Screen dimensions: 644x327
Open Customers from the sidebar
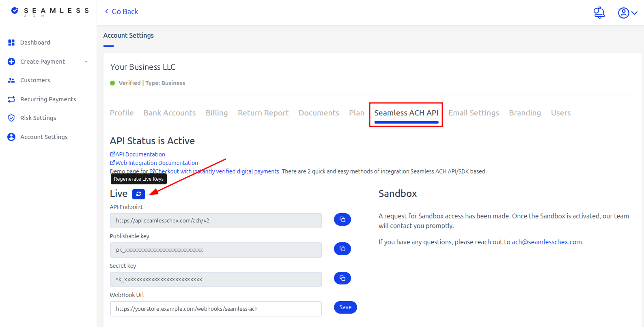35,80
